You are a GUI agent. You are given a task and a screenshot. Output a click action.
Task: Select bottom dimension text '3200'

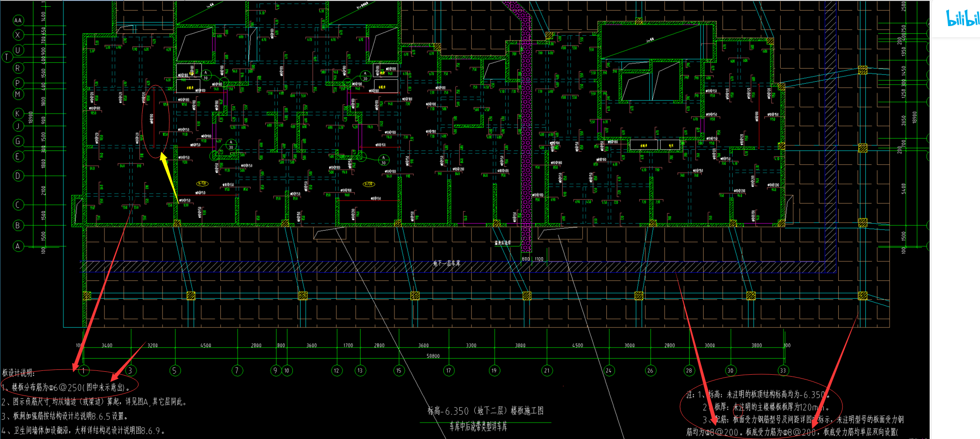point(152,346)
